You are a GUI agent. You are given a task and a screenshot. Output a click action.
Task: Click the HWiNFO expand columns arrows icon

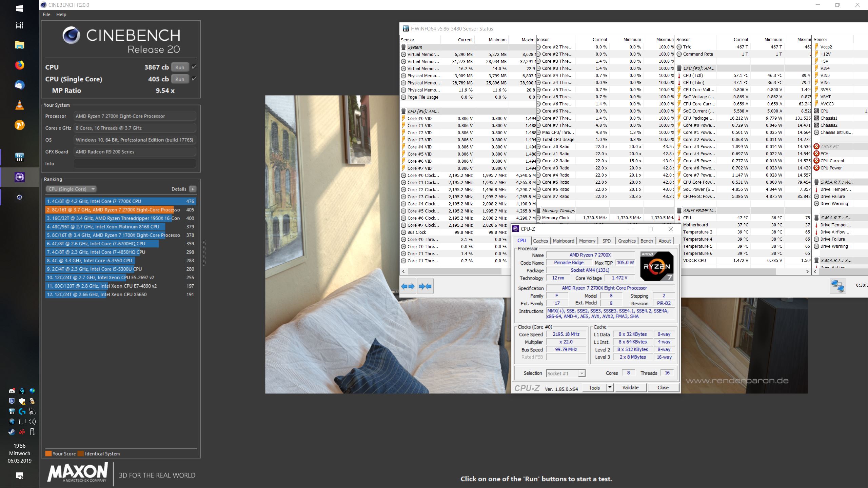(x=408, y=286)
